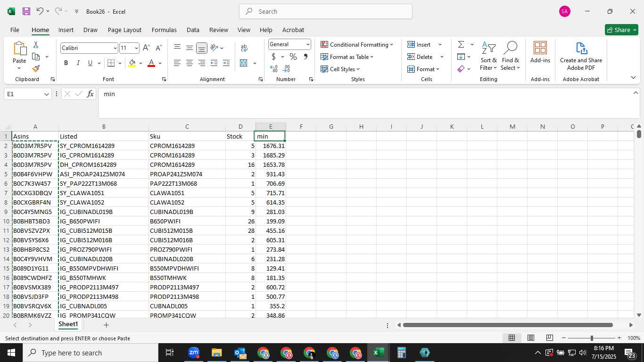Apply Percent Style number format
Image resolution: width=644 pixels, height=362 pixels.
pyautogui.click(x=293, y=57)
